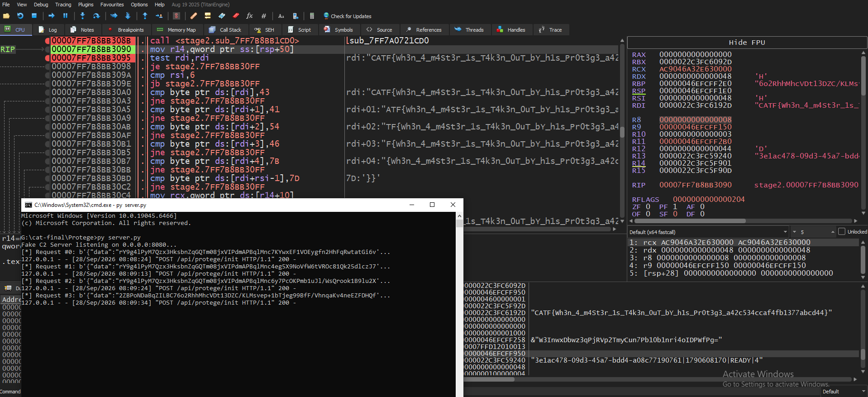Open the Breakpoints tab
The height and width of the screenshot is (397, 868).
coord(126,30)
